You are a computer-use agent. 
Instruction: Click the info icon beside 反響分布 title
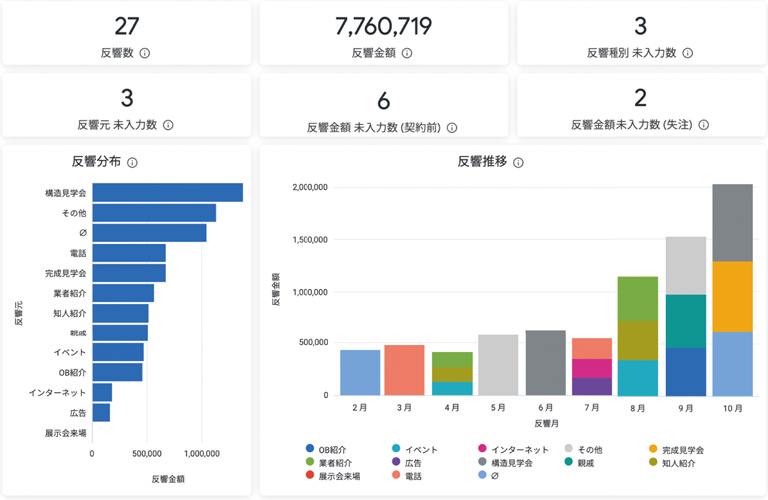(x=132, y=162)
